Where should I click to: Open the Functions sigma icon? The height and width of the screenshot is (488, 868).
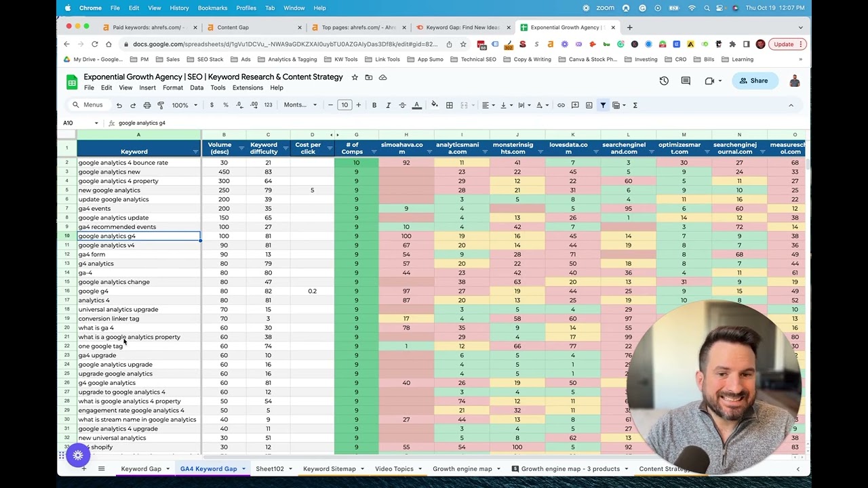[x=635, y=105]
